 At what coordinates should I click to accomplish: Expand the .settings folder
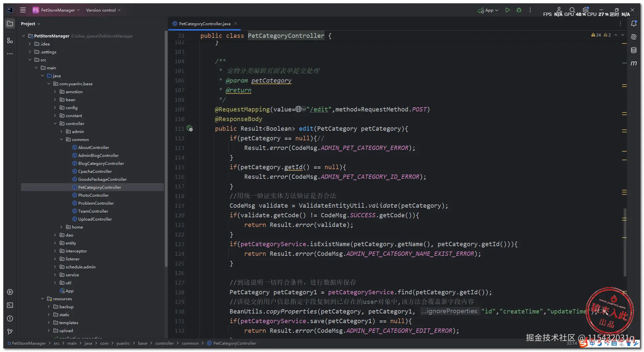[30, 52]
